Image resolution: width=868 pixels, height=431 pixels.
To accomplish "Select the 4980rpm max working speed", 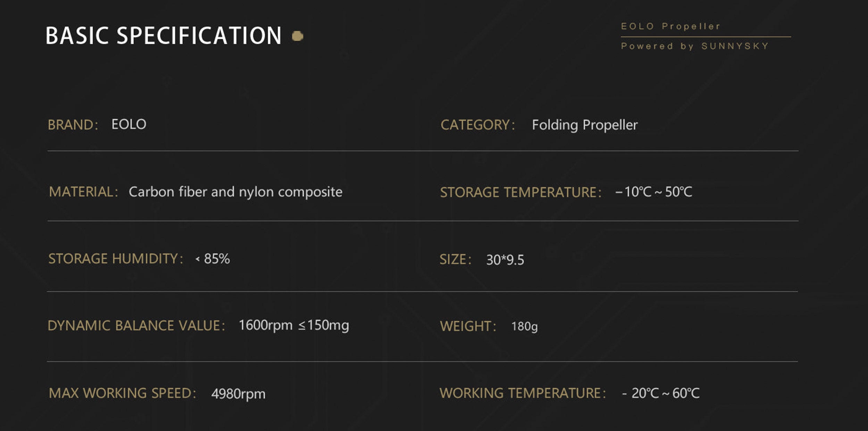I will [x=238, y=394].
